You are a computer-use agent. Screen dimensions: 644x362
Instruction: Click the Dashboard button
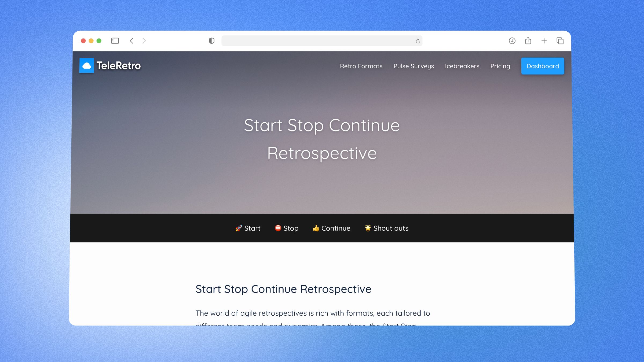tap(542, 66)
